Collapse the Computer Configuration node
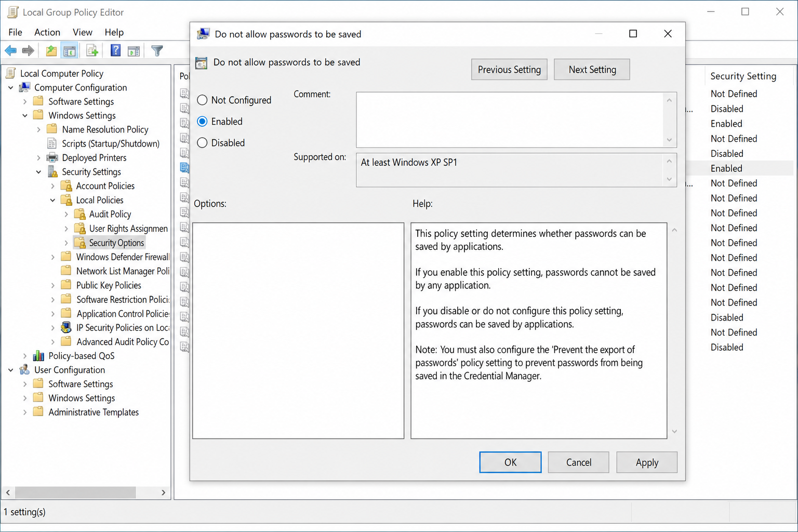Image resolution: width=798 pixels, height=532 pixels. click(x=11, y=88)
